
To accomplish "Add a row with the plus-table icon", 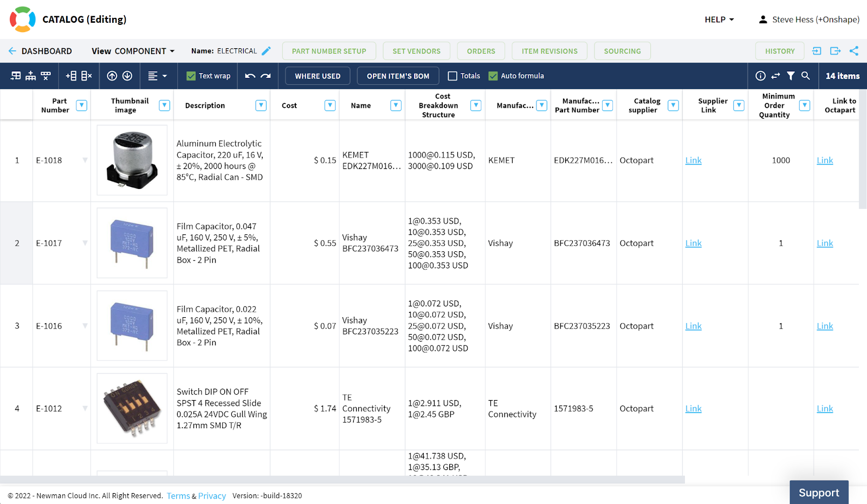I will 71,76.
